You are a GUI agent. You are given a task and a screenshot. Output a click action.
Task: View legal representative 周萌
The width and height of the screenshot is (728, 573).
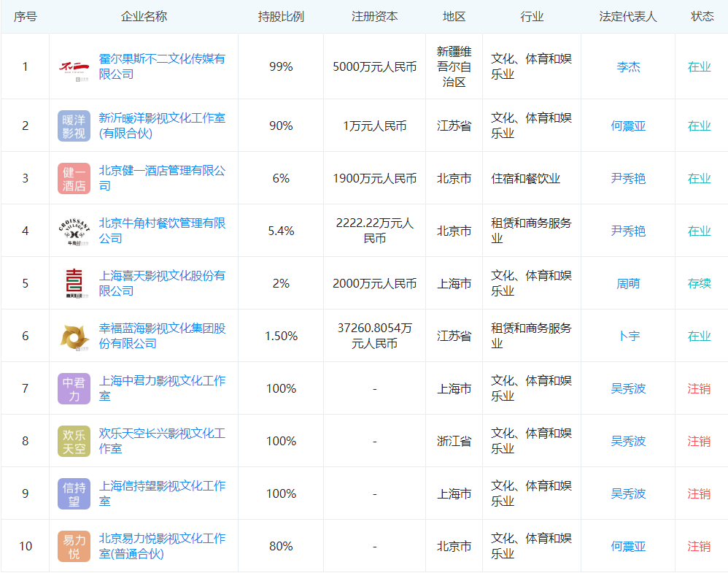click(x=628, y=283)
